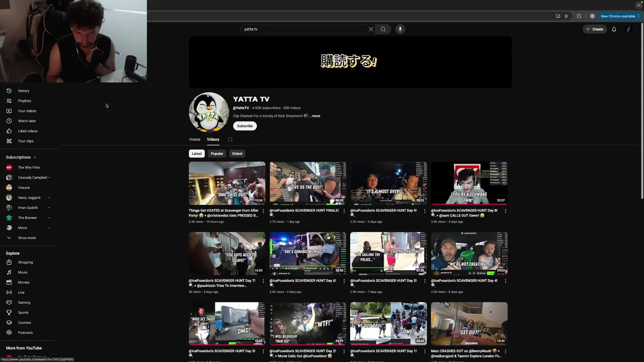Screen dimensions: 644x362
Task: Open Moon channel subscription
Action: [22, 228]
